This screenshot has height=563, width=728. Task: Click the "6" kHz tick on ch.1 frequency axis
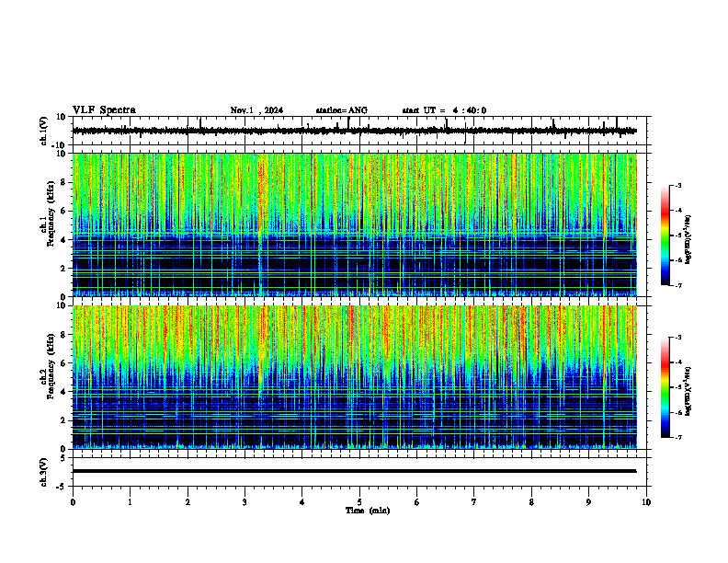[x=63, y=212]
